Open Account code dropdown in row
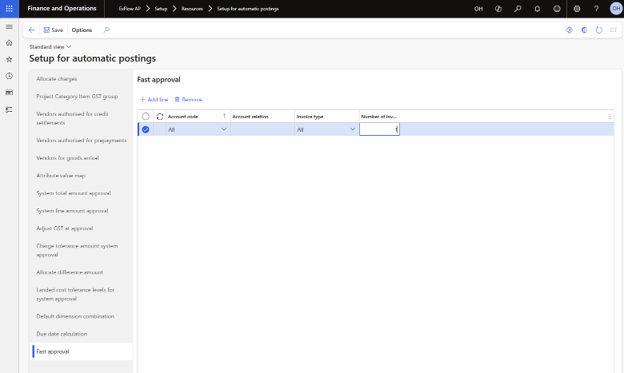 pyautogui.click(x=224, y=129)
